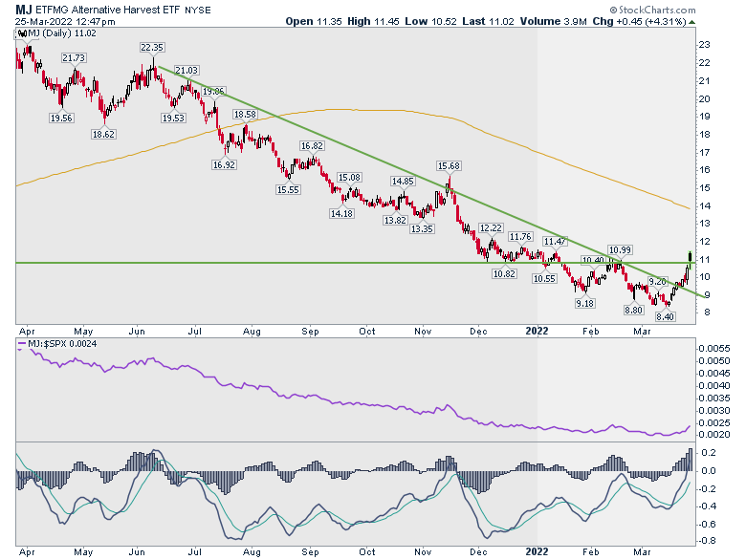Click the Open 11.35 value

(314, 21)
